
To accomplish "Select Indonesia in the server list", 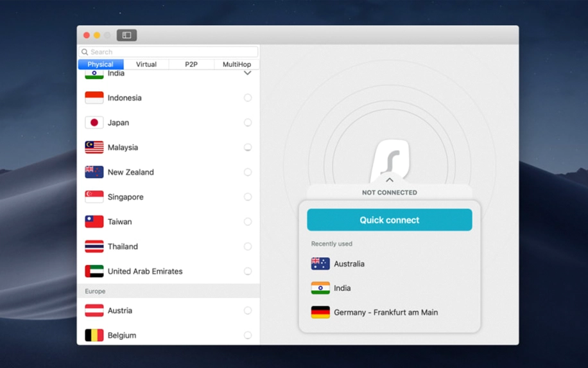I will [x=168, y=98].
